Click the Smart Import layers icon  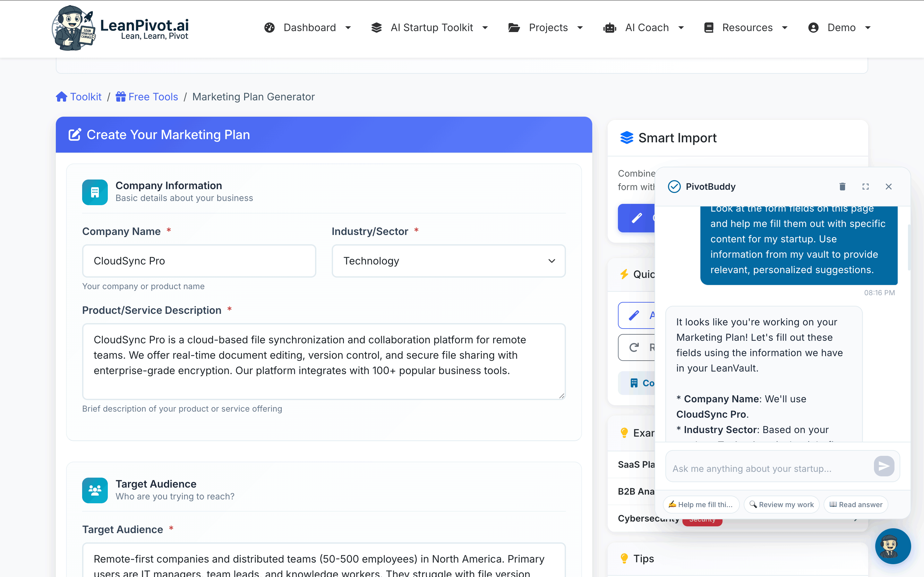pyautogui.click(x=626, y=138)
